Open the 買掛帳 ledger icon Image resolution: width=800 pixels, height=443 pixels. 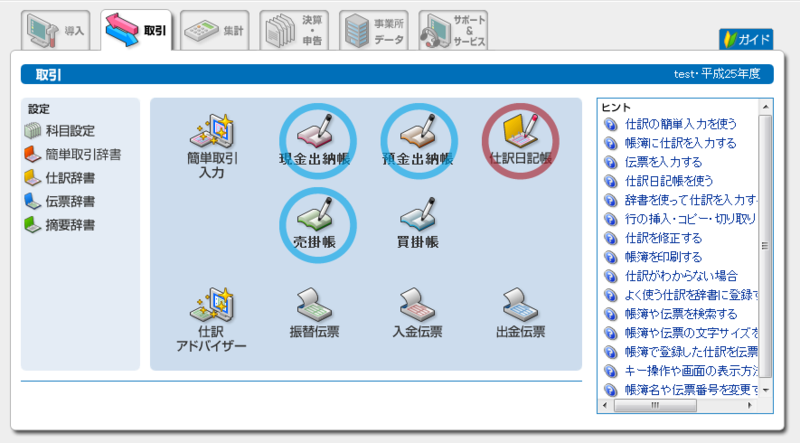418,225
